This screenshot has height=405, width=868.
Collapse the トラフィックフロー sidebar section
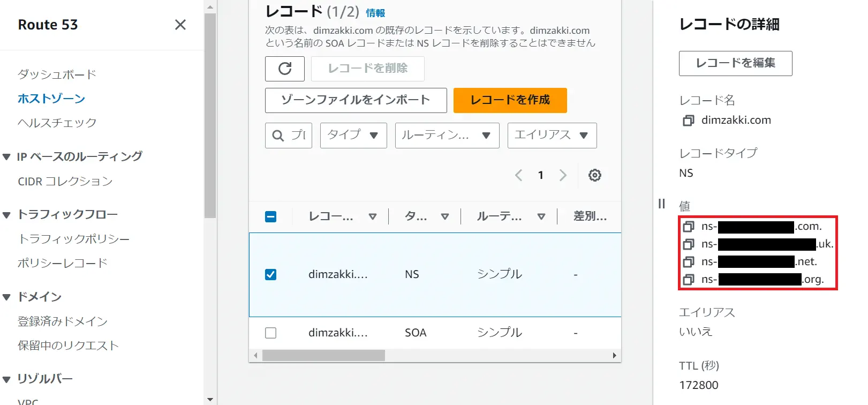point(7,215)
